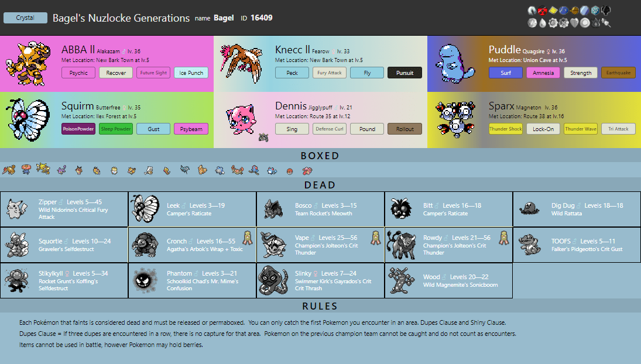Toggle Lock-On for Sparx
The width and height of the screenshot is (641, 364).
[543, 129]
